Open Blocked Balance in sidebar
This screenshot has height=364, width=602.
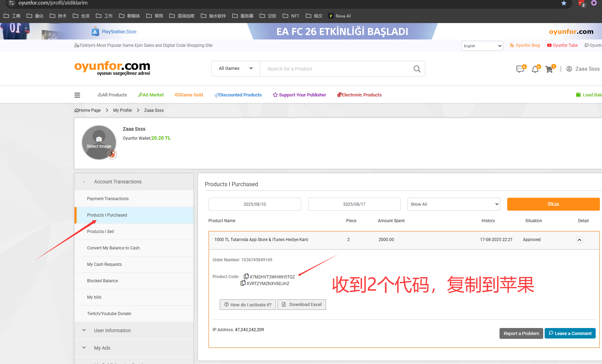click(x=134, y=281)
